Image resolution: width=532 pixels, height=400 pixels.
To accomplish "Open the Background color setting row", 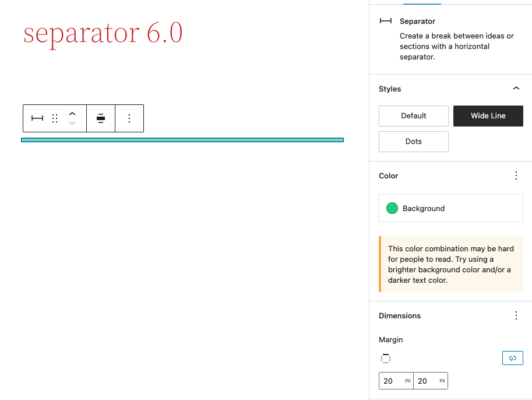I will (x=450, y=208).
